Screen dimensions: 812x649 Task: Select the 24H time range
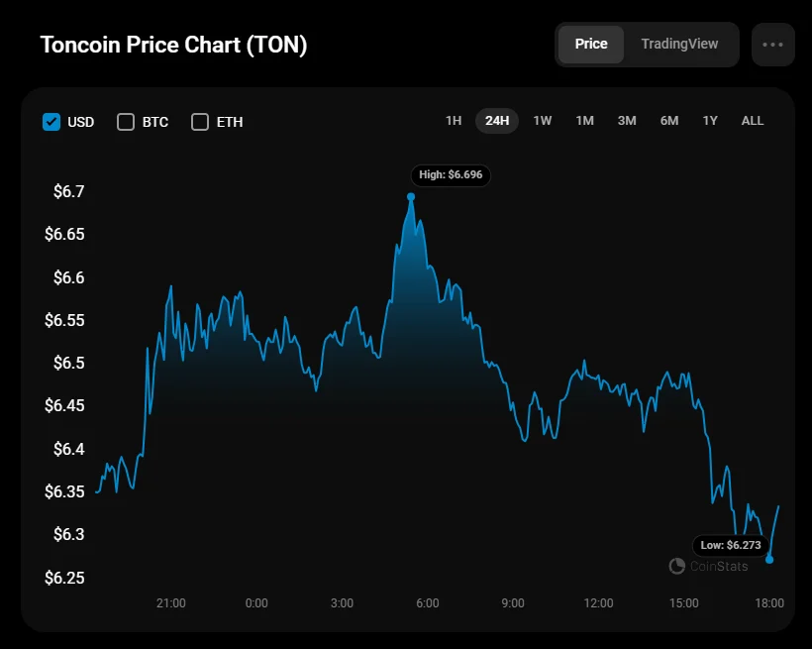click(497, 121)
